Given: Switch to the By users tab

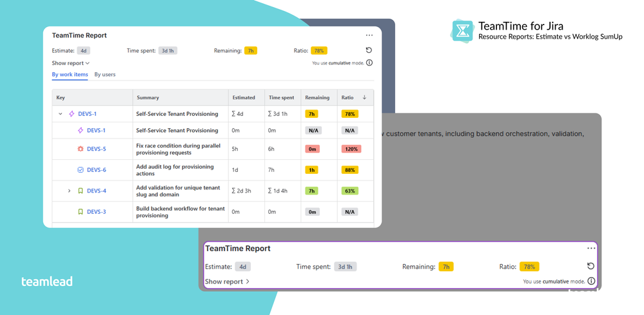Looking at the screenshot, I should click(x=104, y=75).
